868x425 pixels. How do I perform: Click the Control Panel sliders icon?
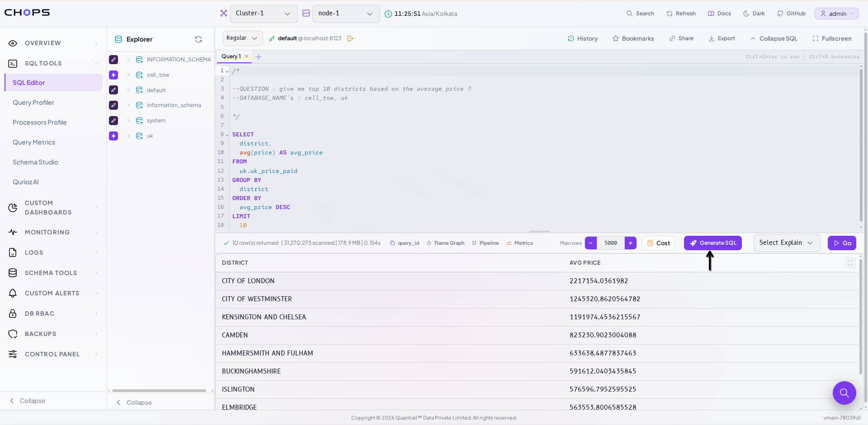13,354
